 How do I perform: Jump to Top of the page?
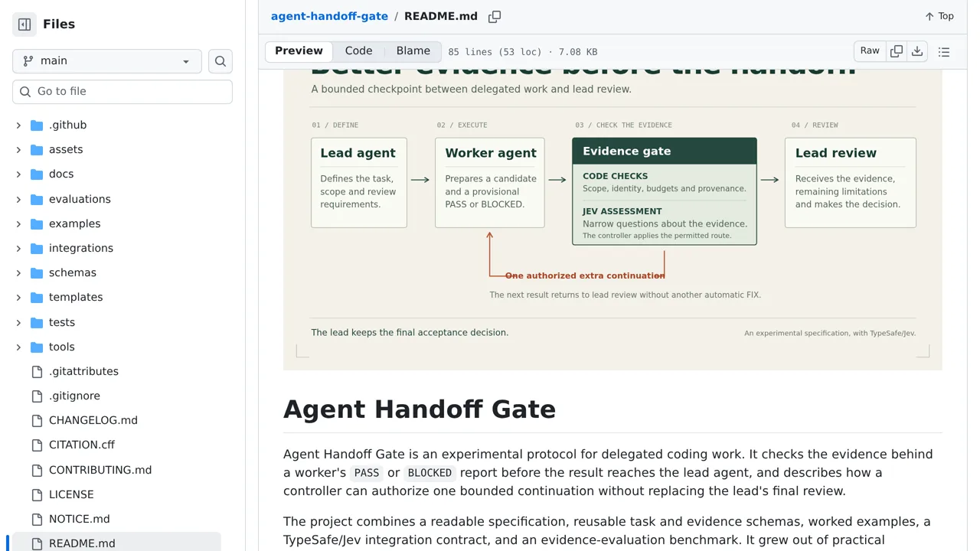pyautogui.click(x=939, y=16)
